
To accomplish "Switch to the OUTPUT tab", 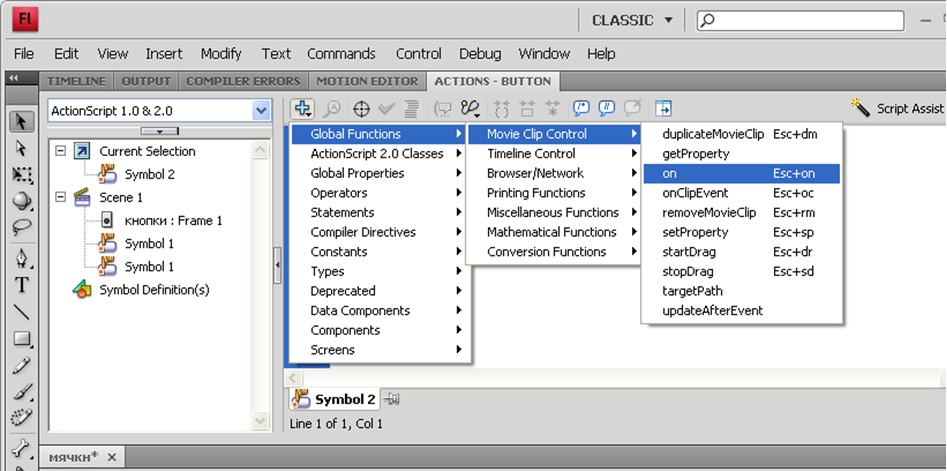I will click(146, 82).
